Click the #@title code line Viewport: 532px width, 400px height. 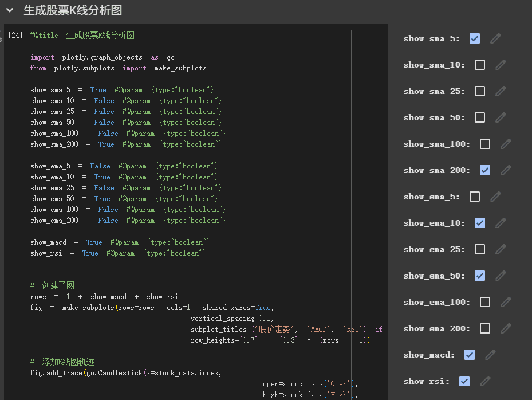[82, 35]
